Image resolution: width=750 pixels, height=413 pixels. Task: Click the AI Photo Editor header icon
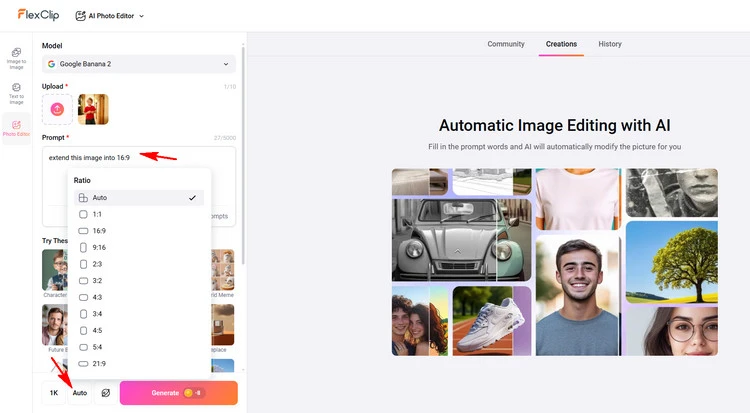pos(81,16)
